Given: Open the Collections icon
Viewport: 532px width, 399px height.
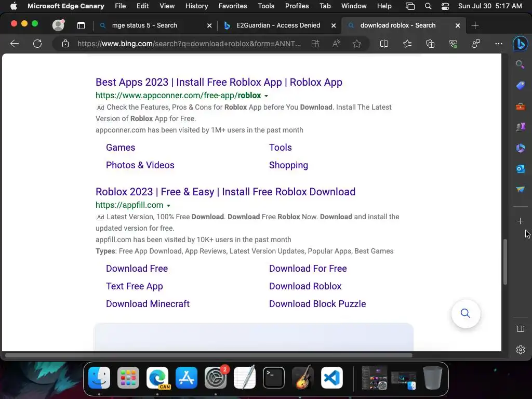Looking at the screenshot, I should [x=430, y=44].
